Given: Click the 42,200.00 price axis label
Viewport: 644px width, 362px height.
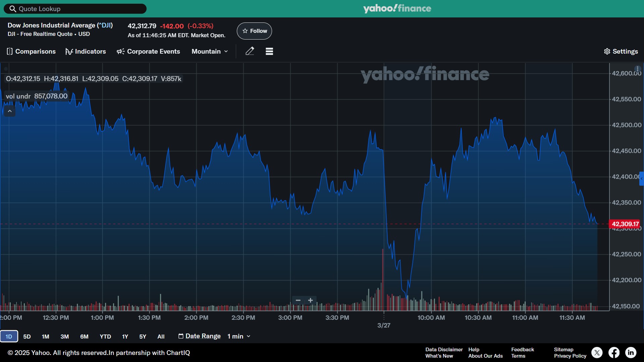Looking at the screenshot, I should point(626,280).
